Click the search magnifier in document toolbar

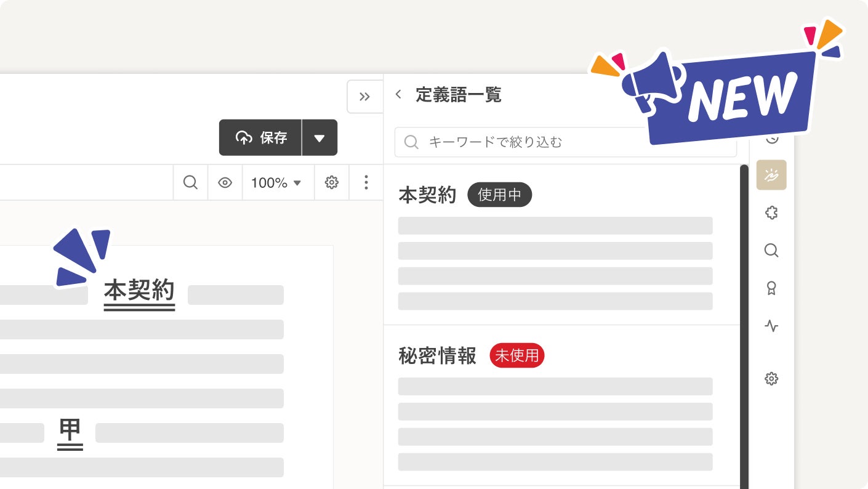click(190, 182)
